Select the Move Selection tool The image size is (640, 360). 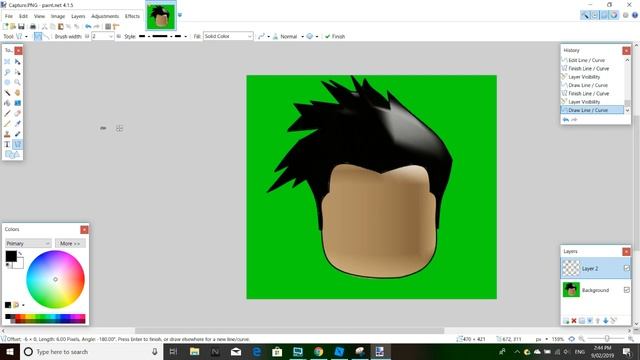point(18,72)
